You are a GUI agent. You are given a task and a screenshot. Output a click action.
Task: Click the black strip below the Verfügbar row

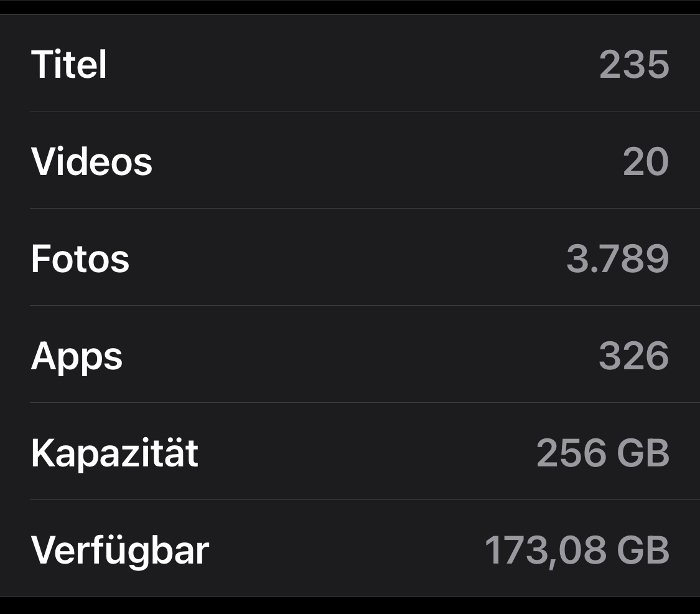tap(350, 606)
